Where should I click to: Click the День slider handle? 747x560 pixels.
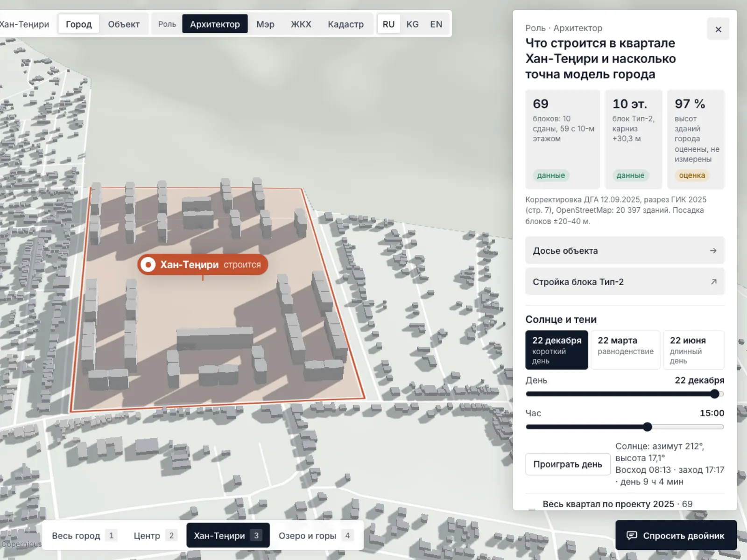pyautogui.click(x=715, y=394)
